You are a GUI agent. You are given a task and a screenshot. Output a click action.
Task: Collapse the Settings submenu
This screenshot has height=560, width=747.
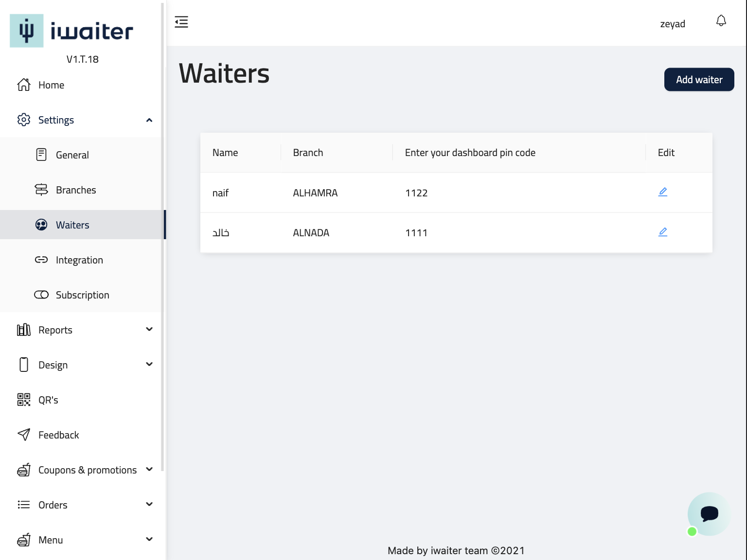point(149,120)
